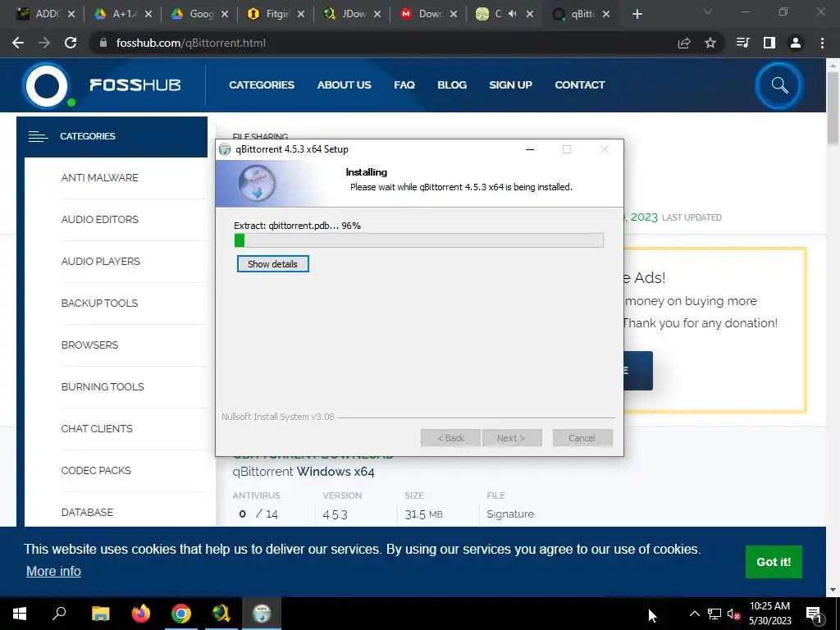Show hidden tray icons chevron
The width and height of the screenshot is (840, 630).
coord(694,614)
